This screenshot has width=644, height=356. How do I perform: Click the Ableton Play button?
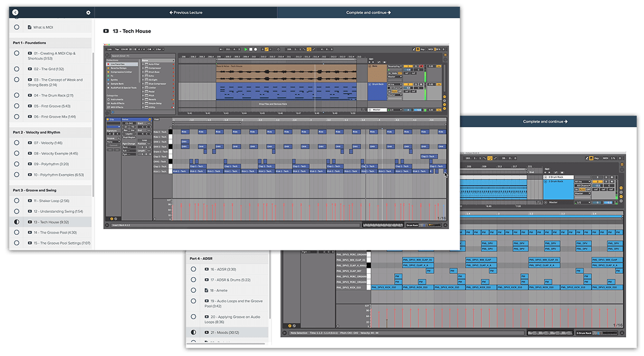[x=245, y=49]
